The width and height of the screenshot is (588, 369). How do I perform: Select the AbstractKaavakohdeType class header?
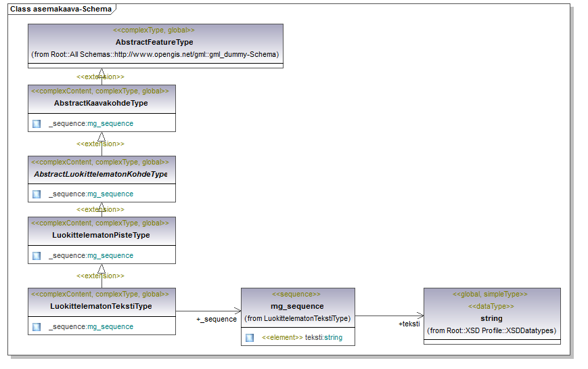(x=101, y=103)
